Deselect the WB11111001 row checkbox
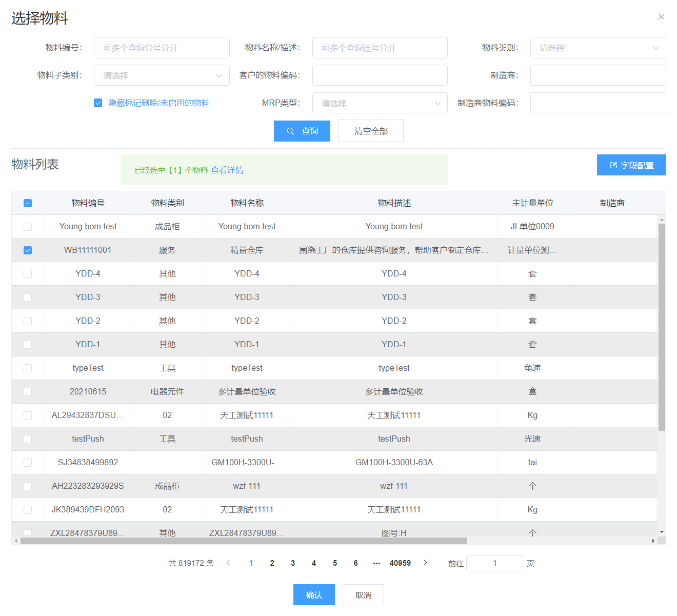Screen dimensions: 677x616 pyautogui.click(x=28, y=250)
